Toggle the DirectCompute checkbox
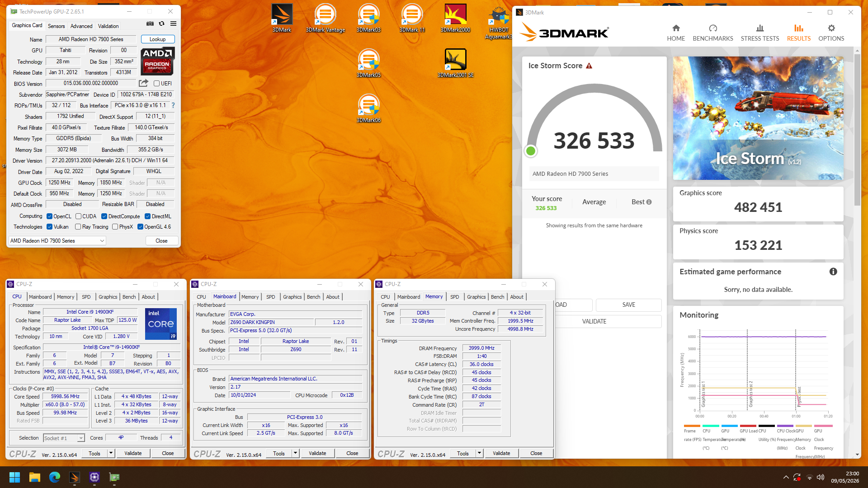Viewport: 868px width, 488px height. click(104, 216)
